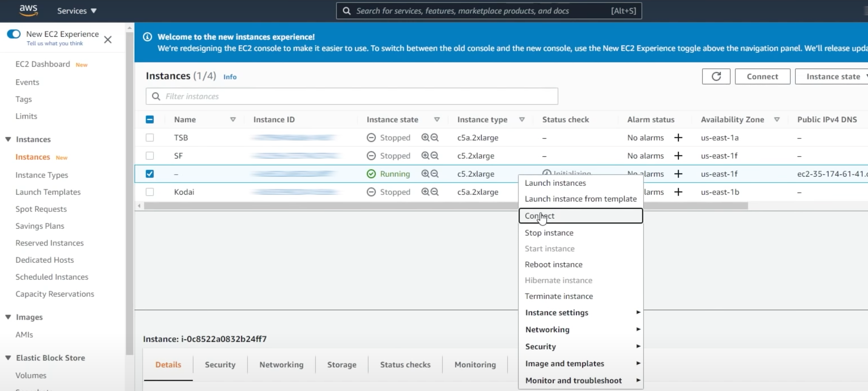
Task: Click the refresh instances icon button
Action: tap(716, 77)
